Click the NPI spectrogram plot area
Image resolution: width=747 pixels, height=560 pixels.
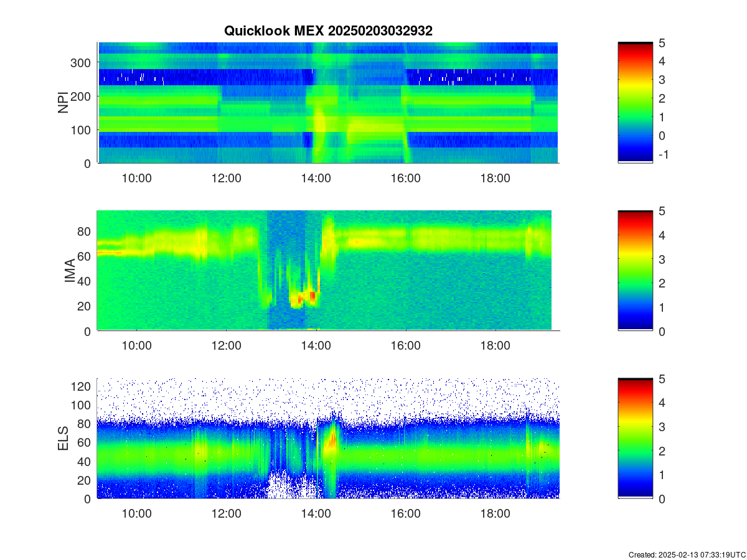point(328,103)
